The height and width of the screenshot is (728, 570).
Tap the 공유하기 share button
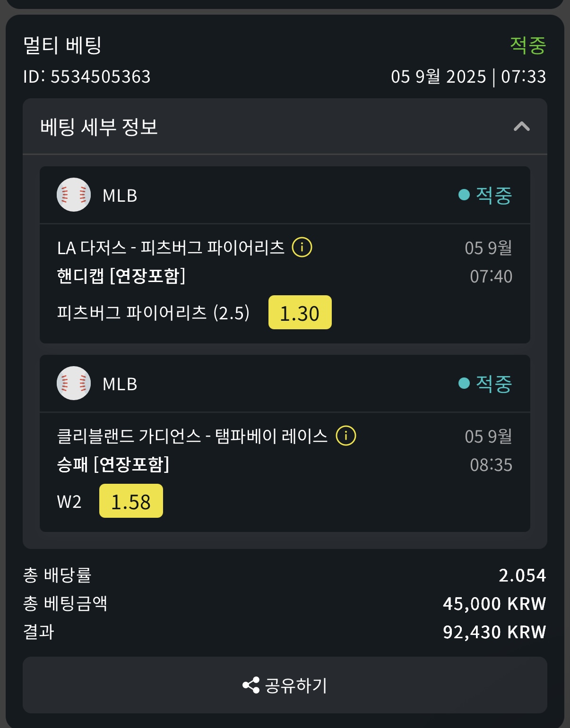[x=285, y=685]
